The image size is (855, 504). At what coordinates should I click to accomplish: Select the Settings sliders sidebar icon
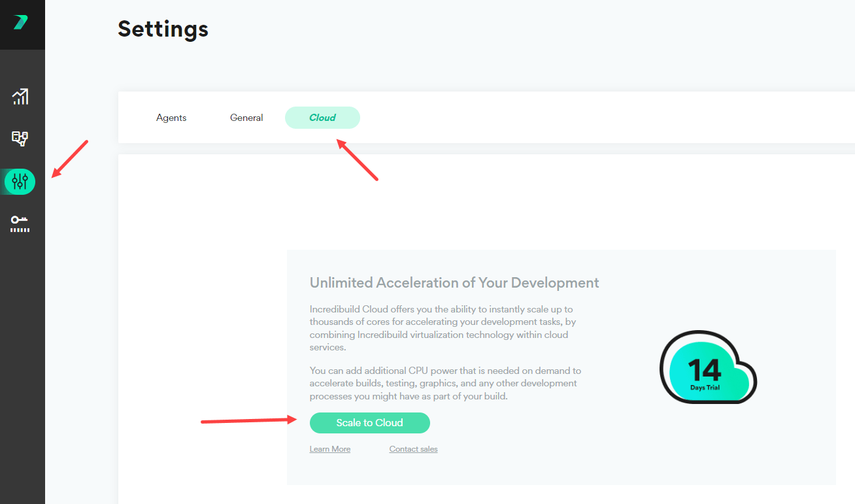tap(20, 181)
